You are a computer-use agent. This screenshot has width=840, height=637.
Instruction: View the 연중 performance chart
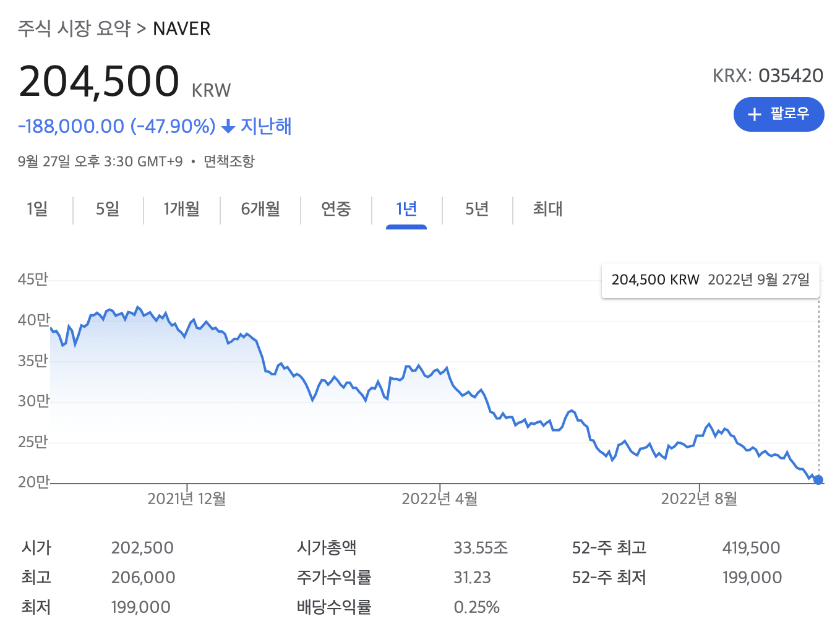336,210
